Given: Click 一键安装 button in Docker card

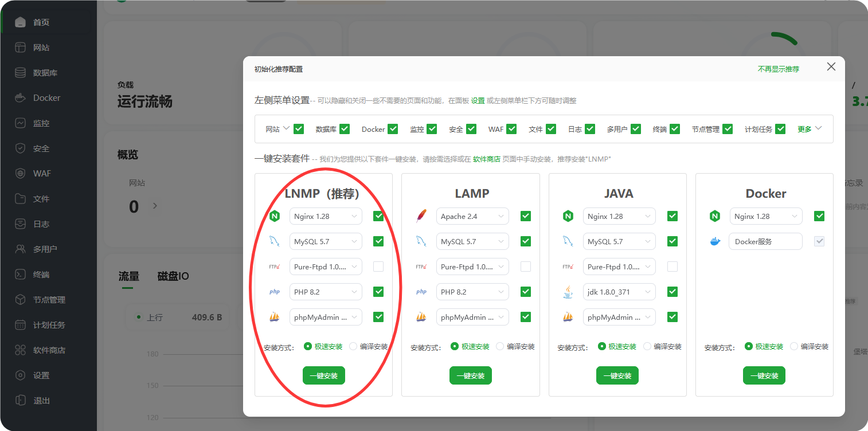Looking at the screenshot, I should click(764, 375).
